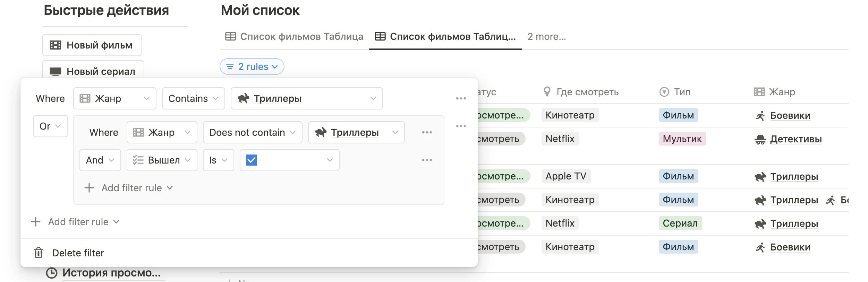Click the Netflix cell in the Мультик row

560,139
